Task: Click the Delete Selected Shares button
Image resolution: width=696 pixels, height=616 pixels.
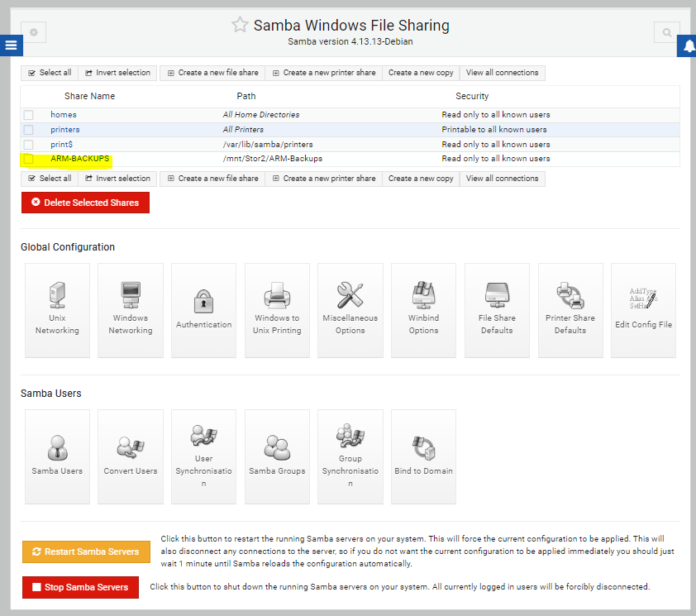Action: [85, 203]
